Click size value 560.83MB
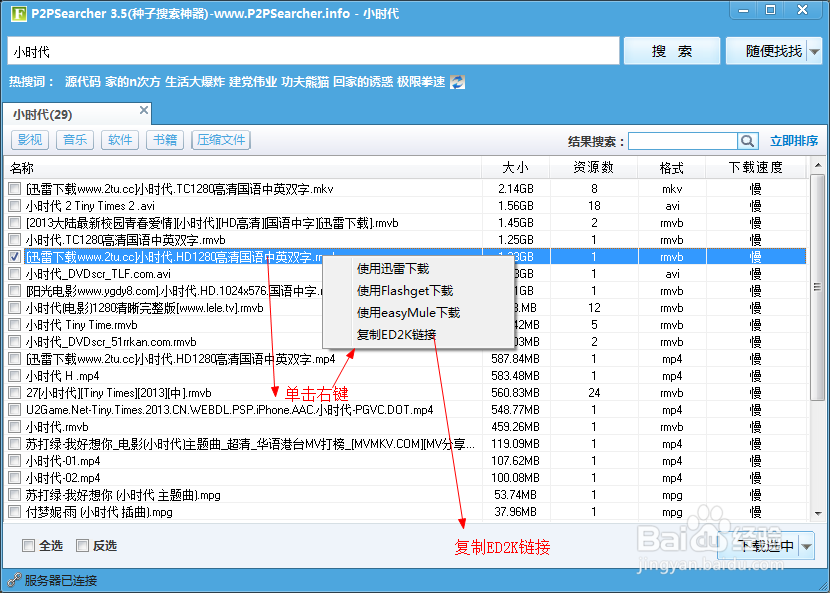Screen dimensions: 830x593 tap(516, 393)
